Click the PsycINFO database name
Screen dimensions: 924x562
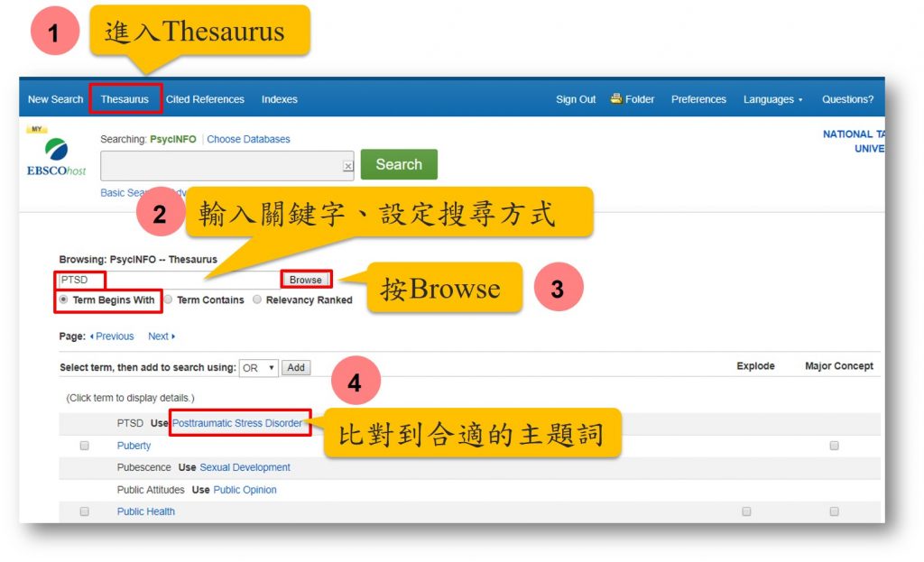(172, 139)
